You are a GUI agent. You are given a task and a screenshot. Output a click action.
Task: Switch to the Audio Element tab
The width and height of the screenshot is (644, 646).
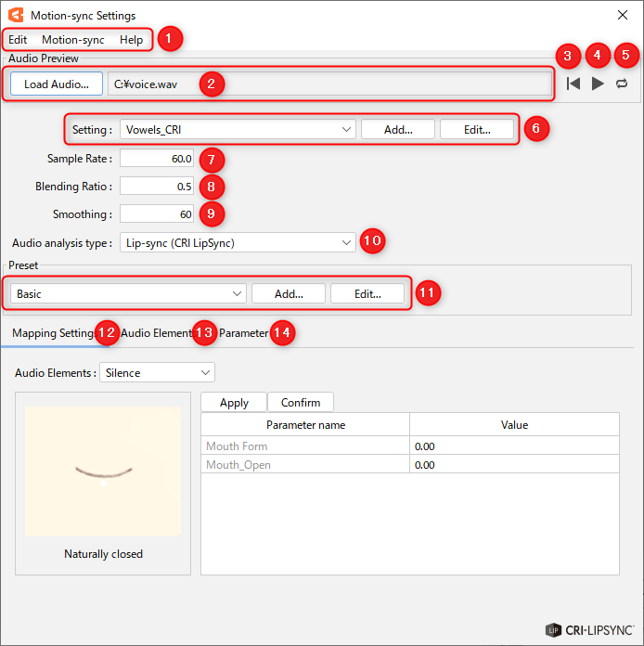156,333
